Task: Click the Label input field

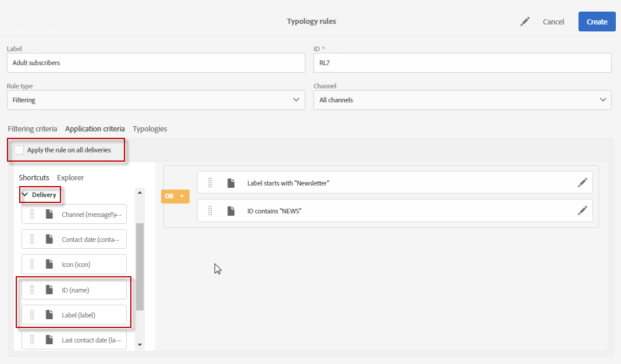Action: pyautogui.click(x=156, y=63)
